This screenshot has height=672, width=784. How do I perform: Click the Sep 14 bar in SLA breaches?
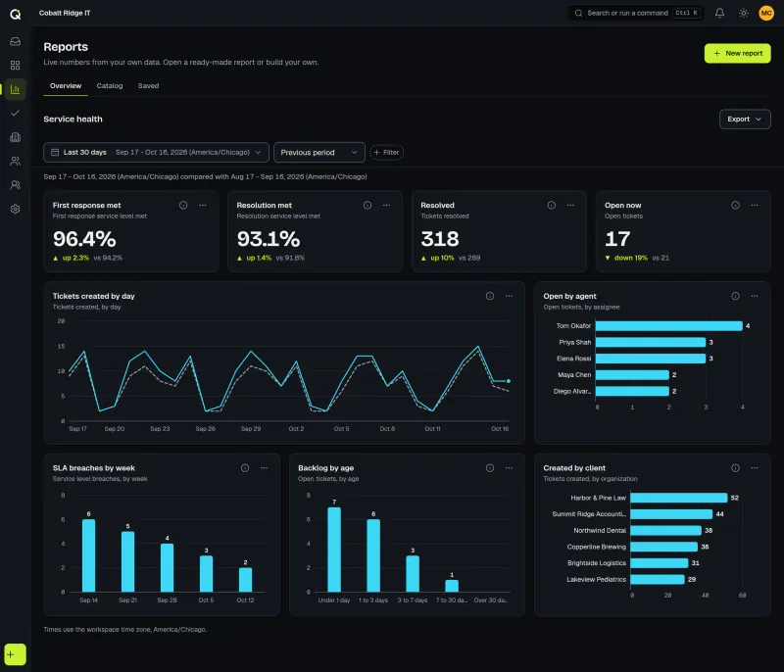[88, 555]
